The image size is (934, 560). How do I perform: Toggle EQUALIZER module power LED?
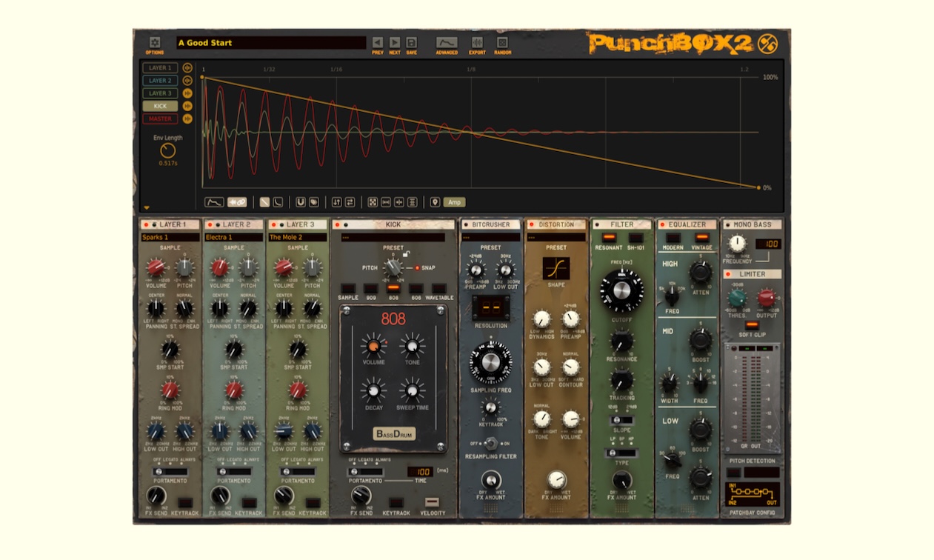point(661,224)
